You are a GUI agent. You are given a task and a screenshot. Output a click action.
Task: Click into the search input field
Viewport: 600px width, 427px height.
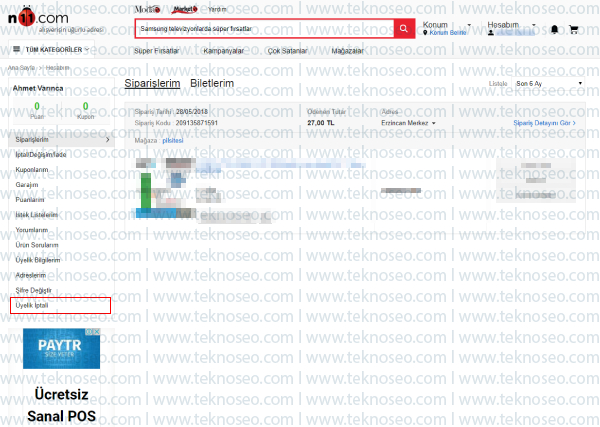264,29
